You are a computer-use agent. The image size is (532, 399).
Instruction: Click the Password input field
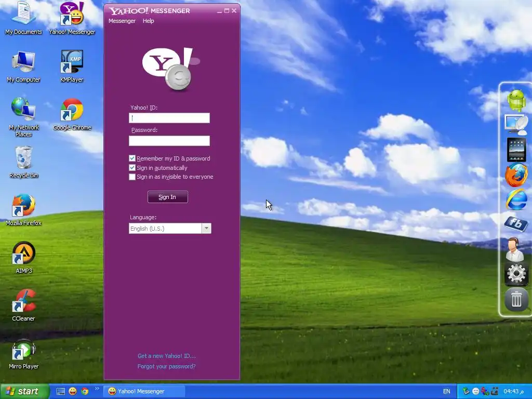pos(169,141)
